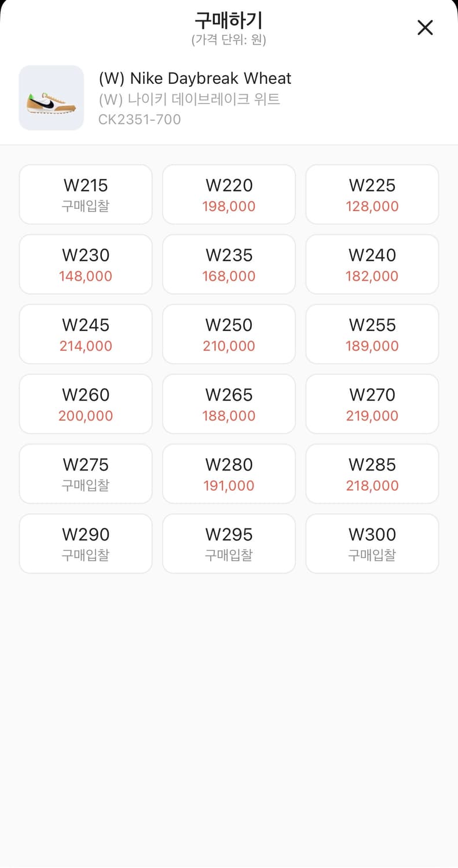The image size is (458, 868).
Task: Tap the Nike Daybreak shoe thumbnail
Action: coord(52,98)
